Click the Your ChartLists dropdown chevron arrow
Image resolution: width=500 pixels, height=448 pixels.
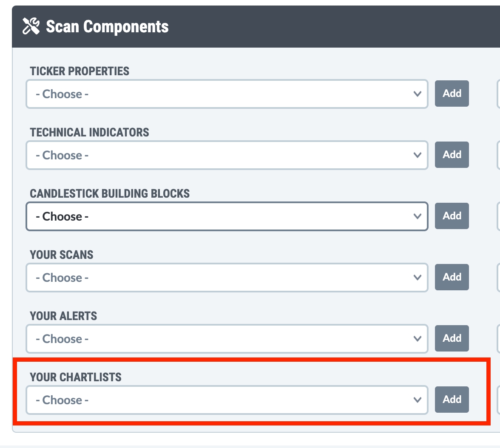[418, 400]
